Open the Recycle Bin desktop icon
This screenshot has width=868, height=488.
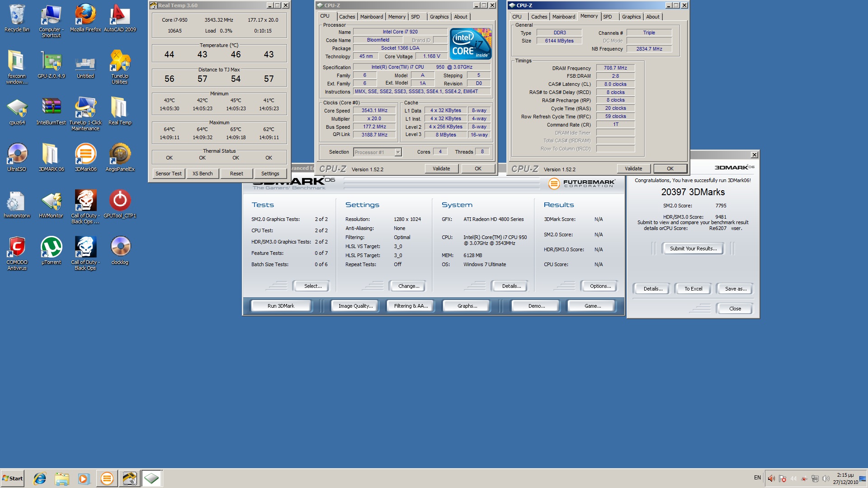click(x=17, y=18)
